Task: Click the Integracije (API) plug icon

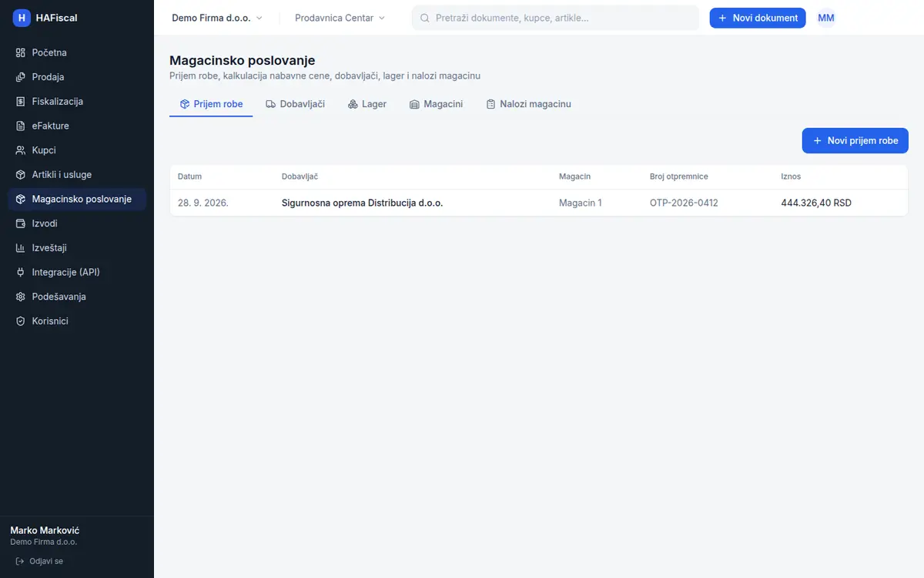Action: point(21,272)
